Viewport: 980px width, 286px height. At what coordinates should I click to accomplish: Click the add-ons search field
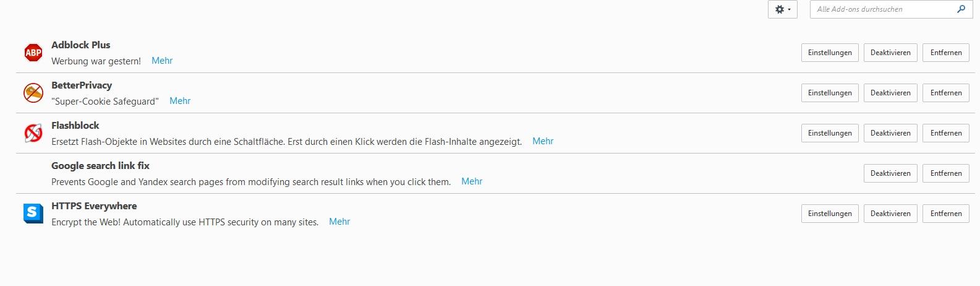click(x=884, y=9)
